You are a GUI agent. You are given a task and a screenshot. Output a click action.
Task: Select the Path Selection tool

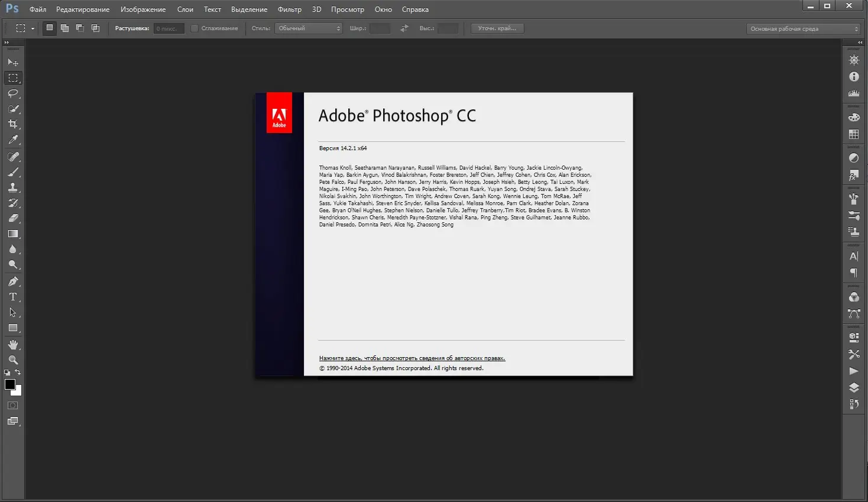13,312
